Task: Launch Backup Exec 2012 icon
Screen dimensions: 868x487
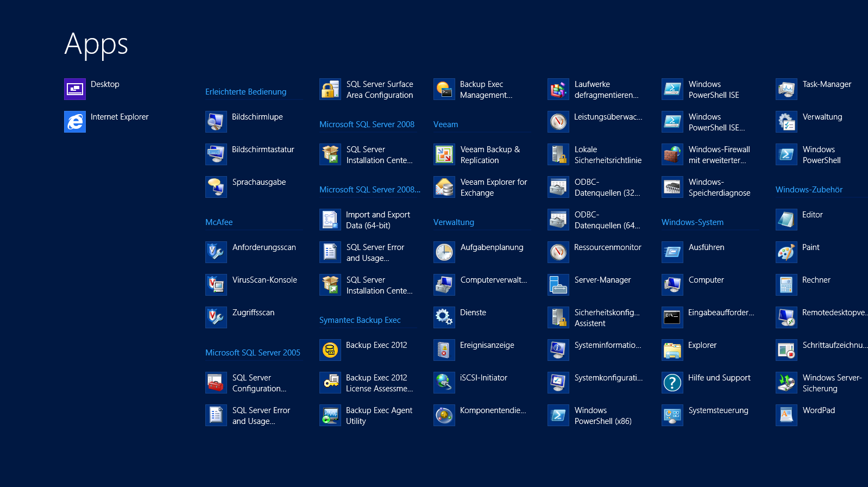Action: pos(330,350)
